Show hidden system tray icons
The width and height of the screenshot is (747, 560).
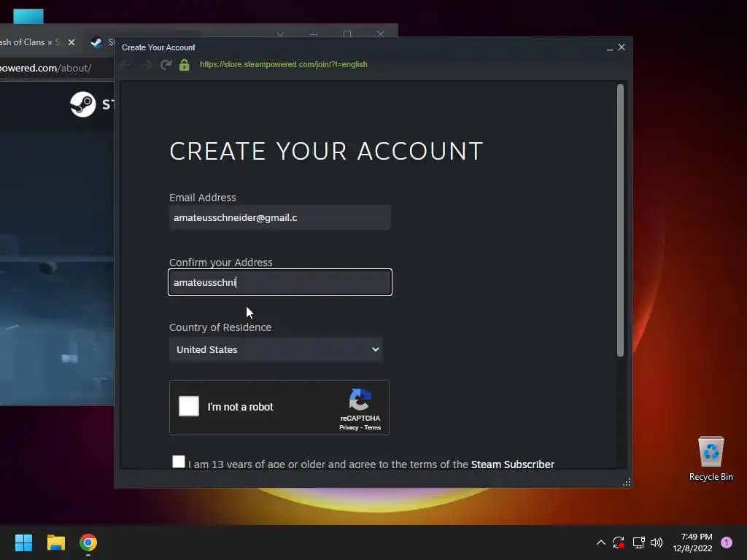coord(601,542)
